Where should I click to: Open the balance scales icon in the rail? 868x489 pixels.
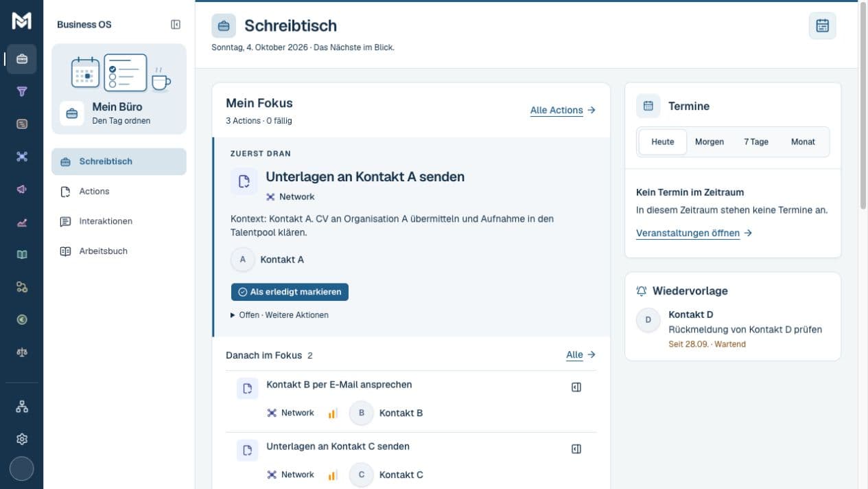(22, 352)
